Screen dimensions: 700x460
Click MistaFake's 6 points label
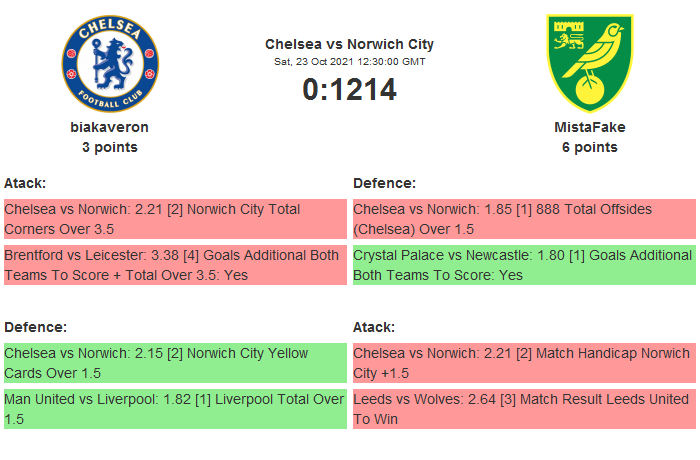tap(589, 148)
